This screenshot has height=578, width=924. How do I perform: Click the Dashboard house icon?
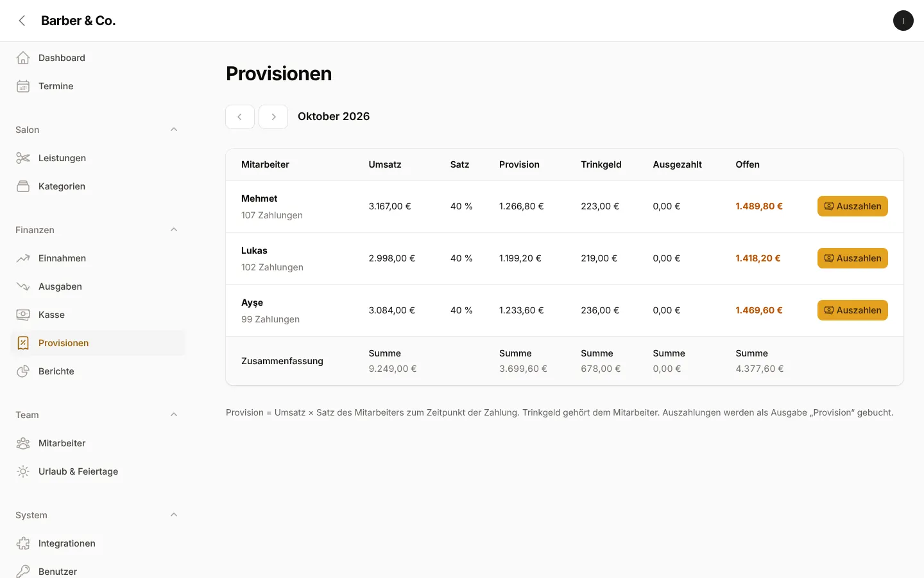coord(23,58)
